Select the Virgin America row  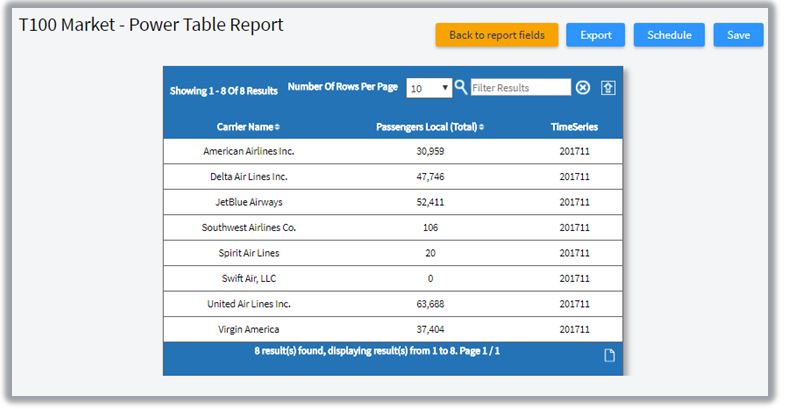[249, 329]
